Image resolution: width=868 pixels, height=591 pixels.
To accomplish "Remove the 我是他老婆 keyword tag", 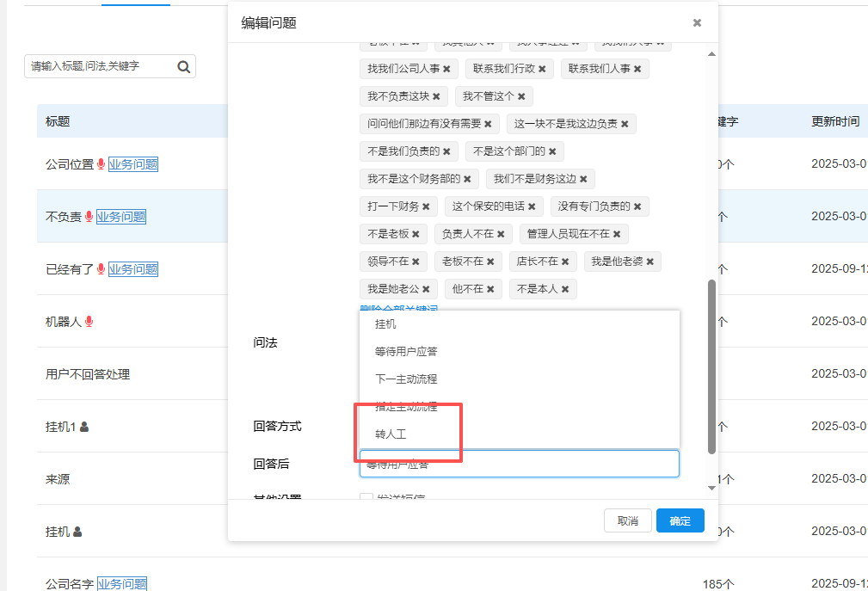I will tap(649, 262).
